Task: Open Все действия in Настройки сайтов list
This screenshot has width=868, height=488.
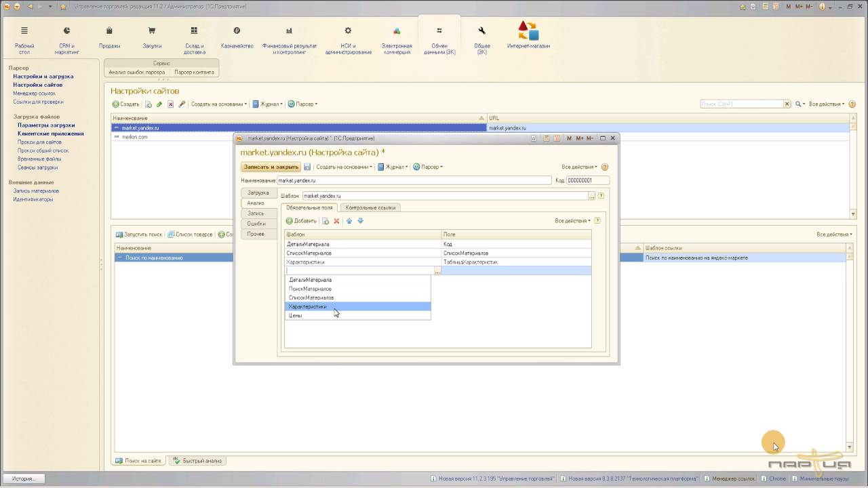Action: (x=828, y=104)
